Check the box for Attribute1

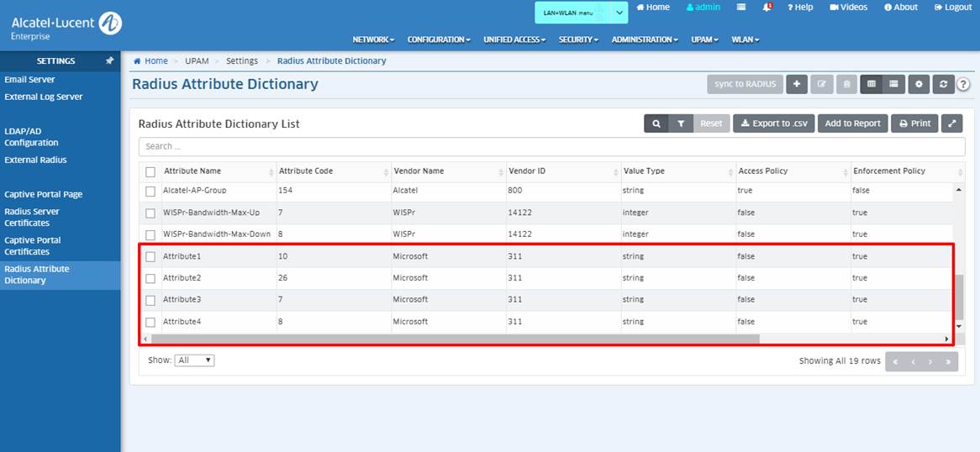pyautogui.click(x=150, y=256)
